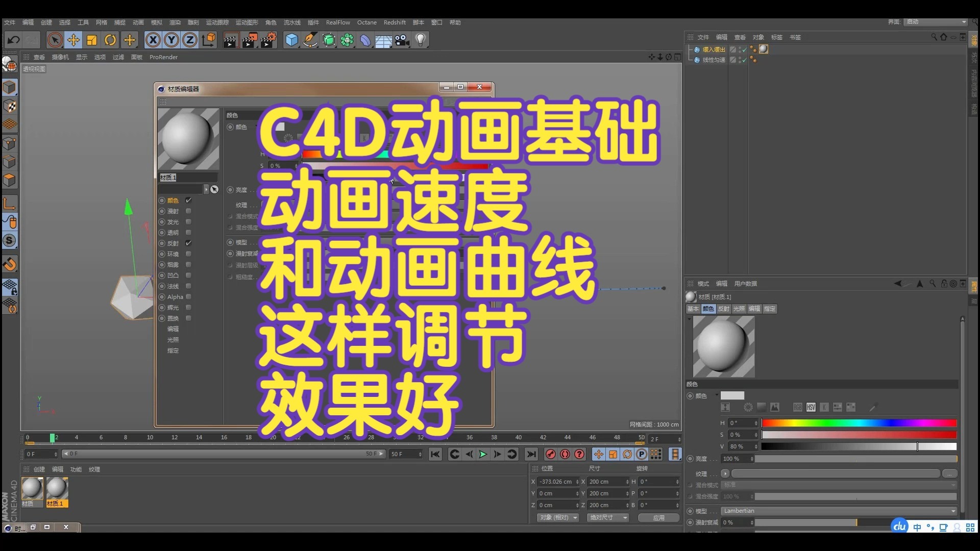Click the Undo arrow in the toolbar
Screen dimensions: 980x551
pos(14,40)
